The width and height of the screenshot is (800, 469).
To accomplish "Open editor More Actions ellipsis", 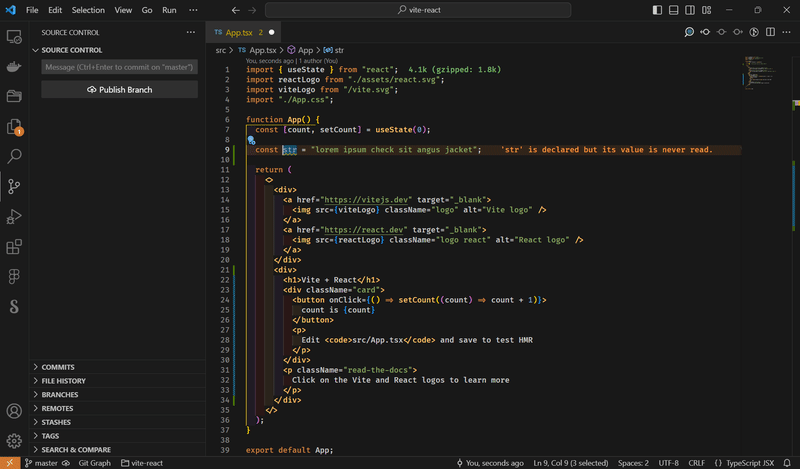I will pos(787,32).
